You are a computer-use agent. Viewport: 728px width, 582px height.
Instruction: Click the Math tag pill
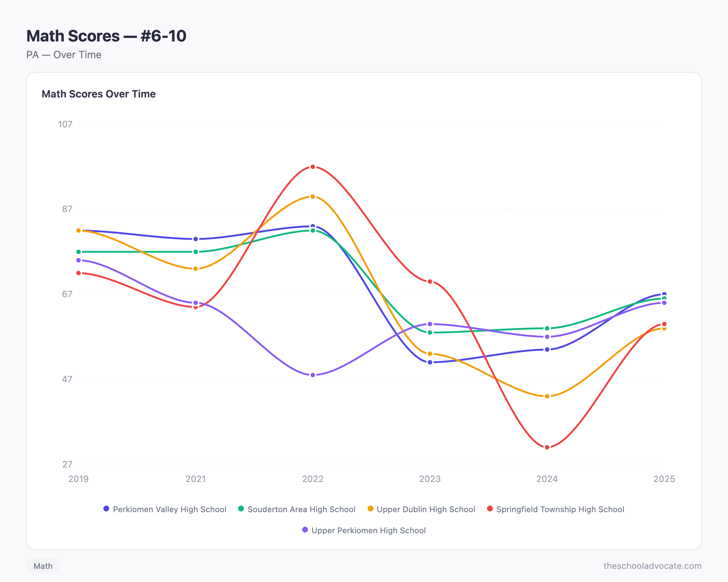point(43,566)
